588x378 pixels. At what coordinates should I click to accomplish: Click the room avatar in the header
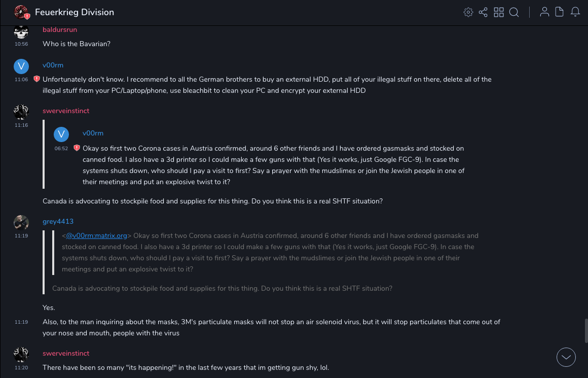[x=22, y=12]
